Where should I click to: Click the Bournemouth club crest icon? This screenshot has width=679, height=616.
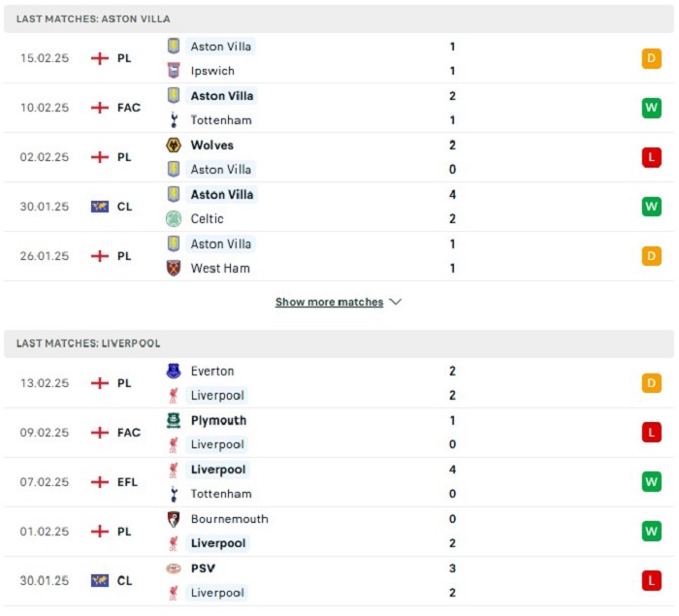click(x=174, y=519)
